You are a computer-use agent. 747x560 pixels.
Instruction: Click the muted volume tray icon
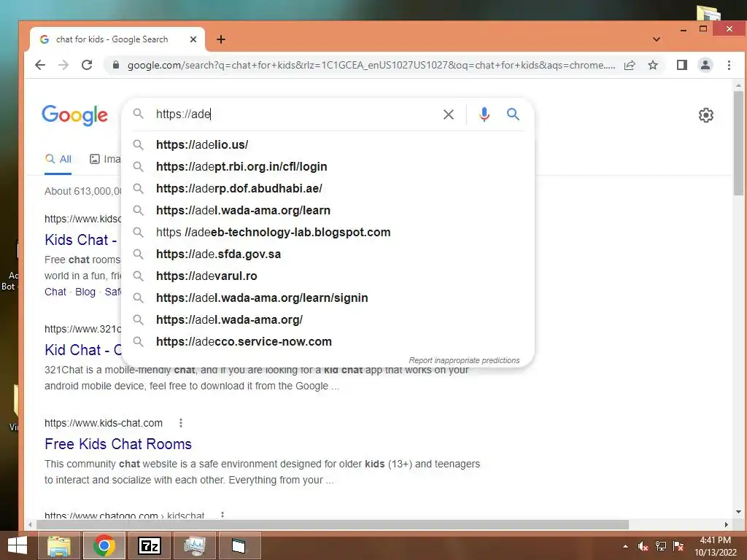coord(643,546)
